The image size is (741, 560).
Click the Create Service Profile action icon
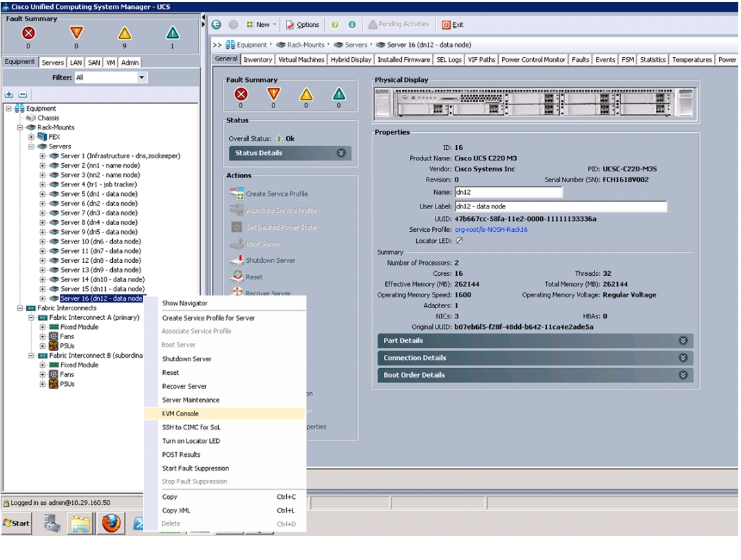coord(236,193)
